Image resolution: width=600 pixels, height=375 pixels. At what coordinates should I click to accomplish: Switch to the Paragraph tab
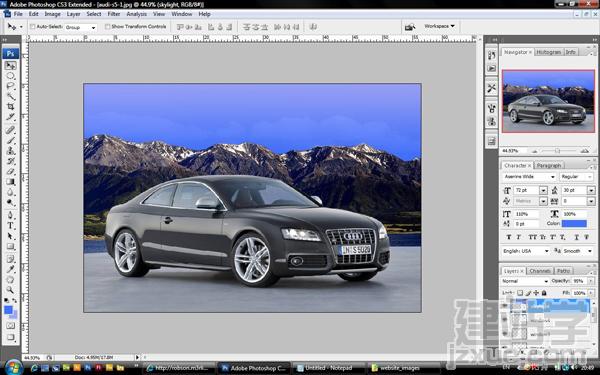(x=549, y=166)
